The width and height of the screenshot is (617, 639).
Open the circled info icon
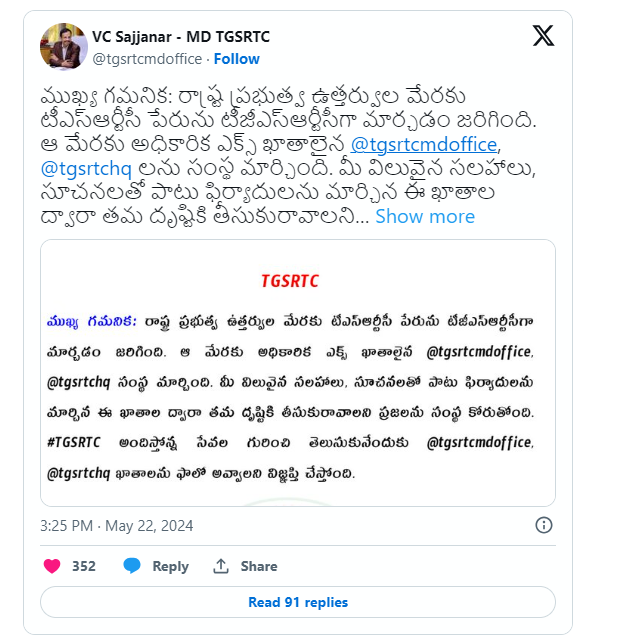click(x=544, y=525)
